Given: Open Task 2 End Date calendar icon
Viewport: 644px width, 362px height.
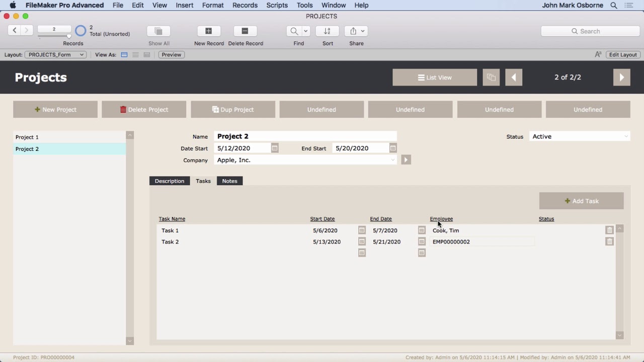Looking at the screenshot, I should click(422, 242).
